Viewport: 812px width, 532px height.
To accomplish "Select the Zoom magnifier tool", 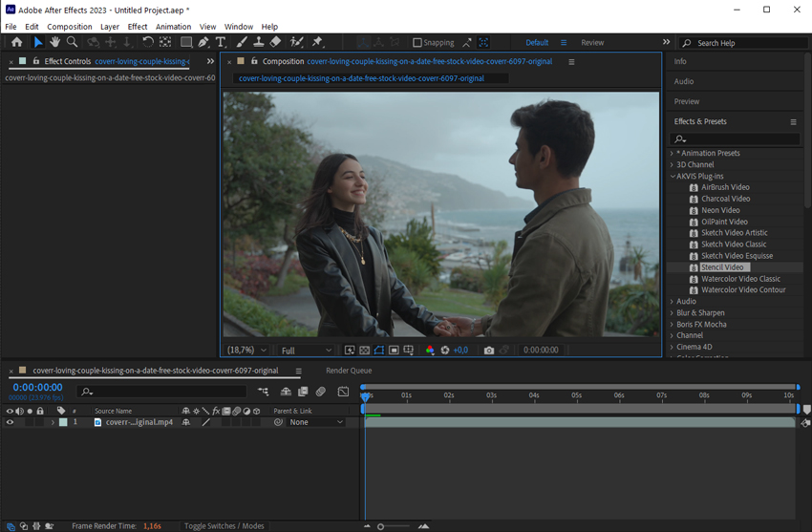I will (72, 42).
